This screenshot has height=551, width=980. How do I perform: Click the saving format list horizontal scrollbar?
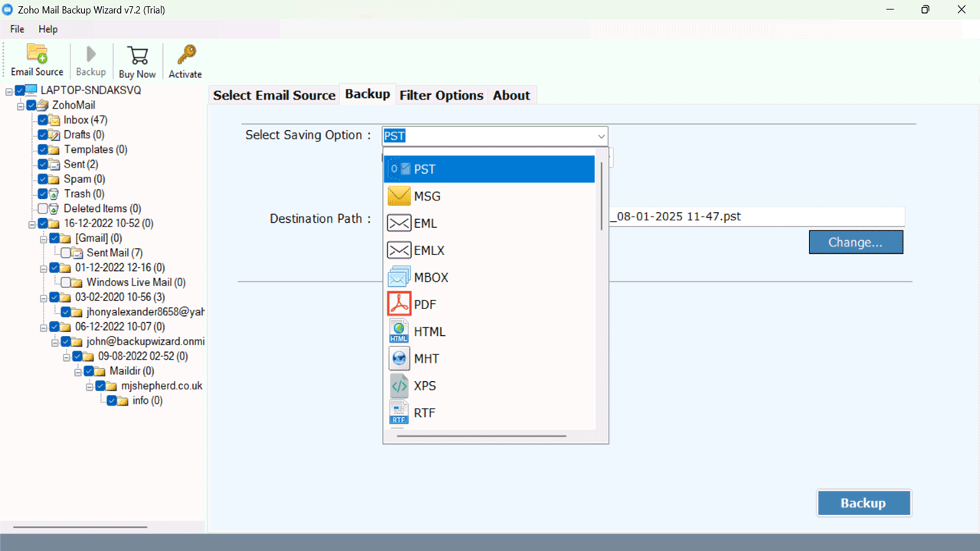(482, 436)
